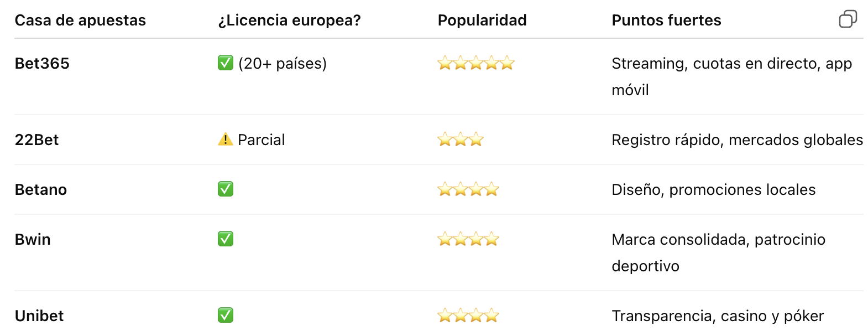The height and width of the screenshot is (330, 868).
Task: Click the green checkmark next to Bet365
Action: (226, 63)
